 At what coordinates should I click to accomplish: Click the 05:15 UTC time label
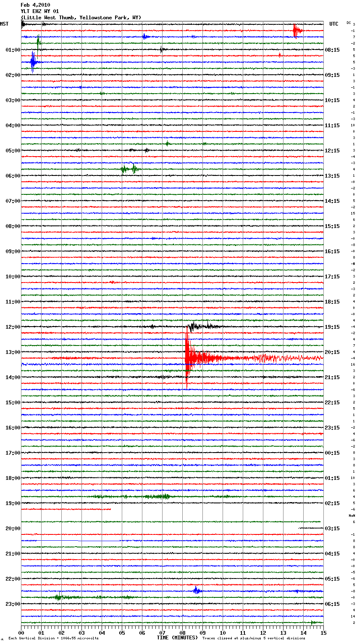coord(332,579)
